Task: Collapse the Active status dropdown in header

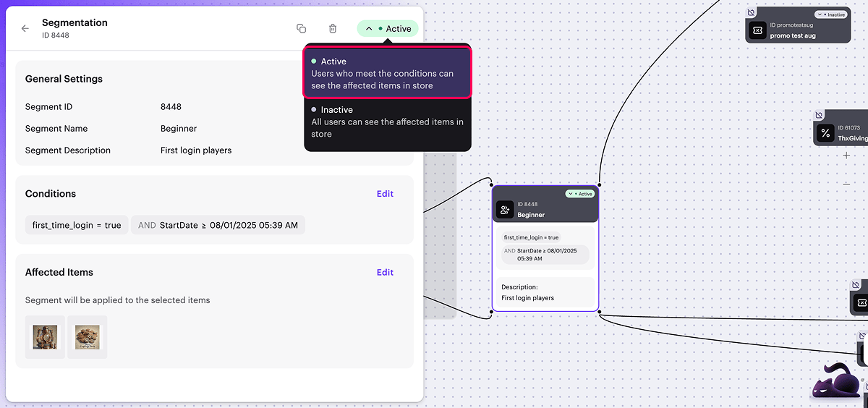Action: pyautogui.click(x=388, y=29)
